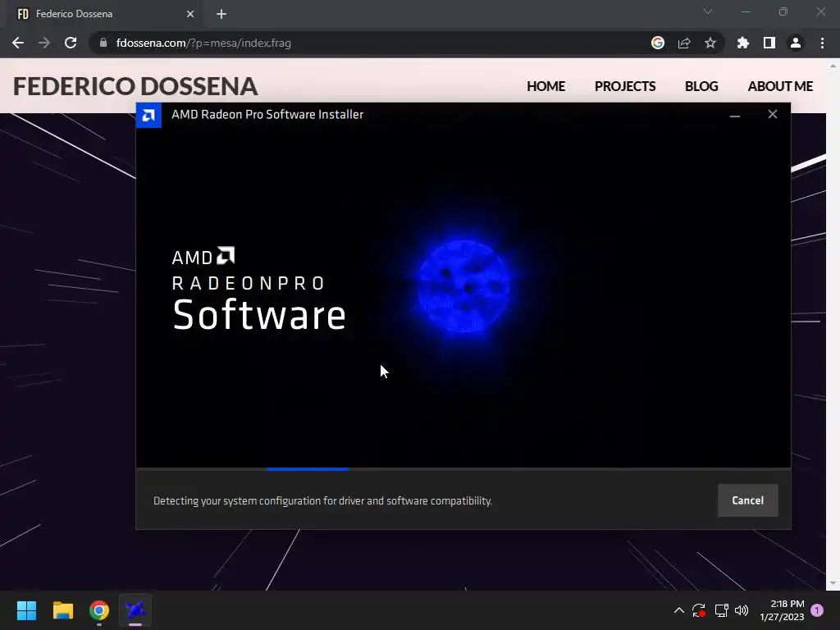Open Google Chrome from taskbar
Image resolution: width=840 pixels, height=630 pixels.
click(99, 610)
